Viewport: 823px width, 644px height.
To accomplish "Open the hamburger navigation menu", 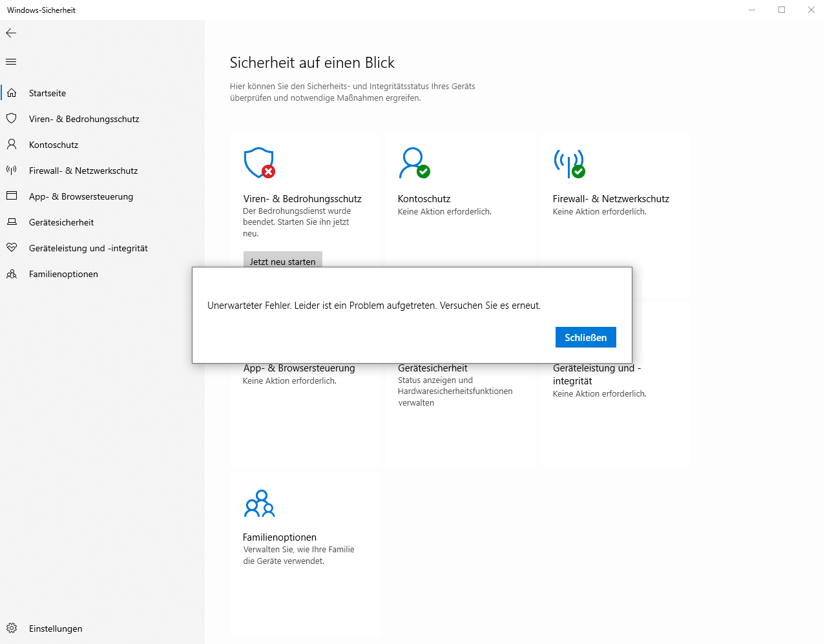I will (11, 62).
